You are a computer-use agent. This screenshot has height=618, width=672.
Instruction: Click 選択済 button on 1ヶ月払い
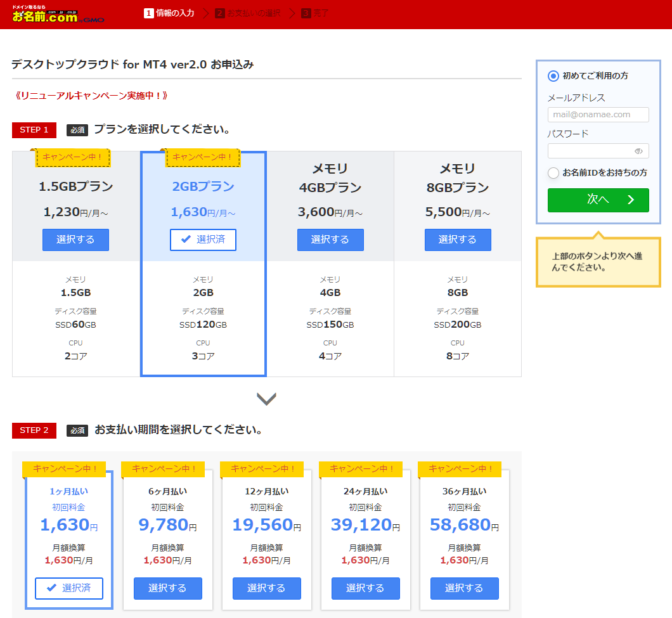pos(68,588)
